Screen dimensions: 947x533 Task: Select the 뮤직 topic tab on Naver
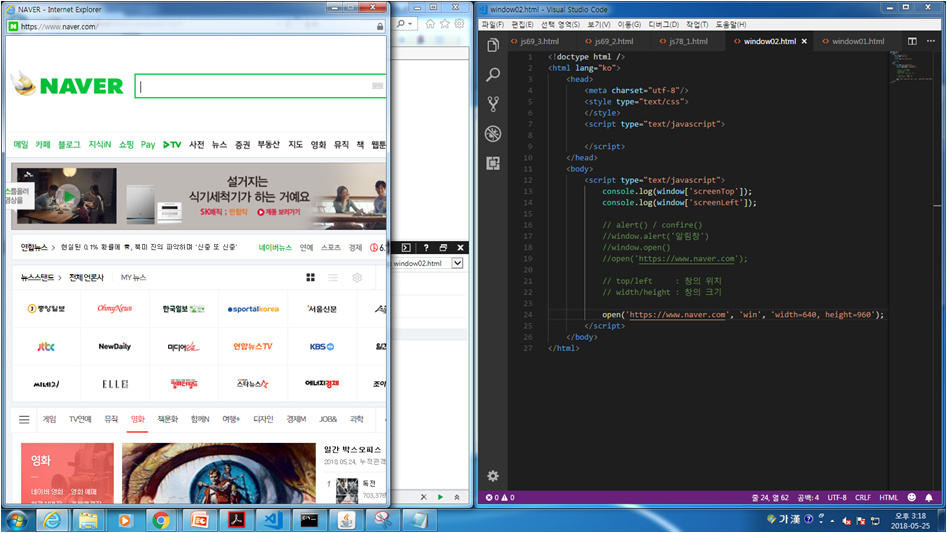tap(111, 419)
